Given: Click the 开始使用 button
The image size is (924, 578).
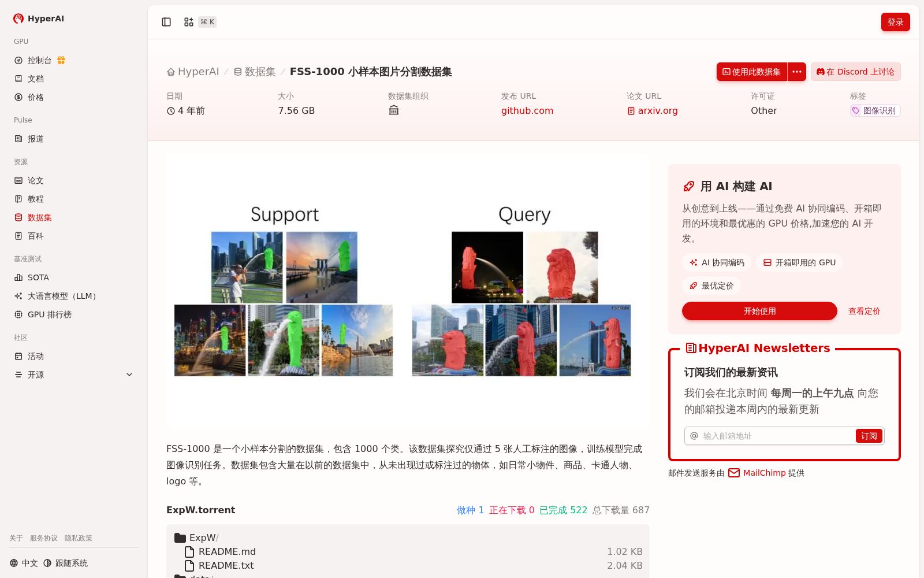Looking at the screenshot, I should (x=759, y=311).
